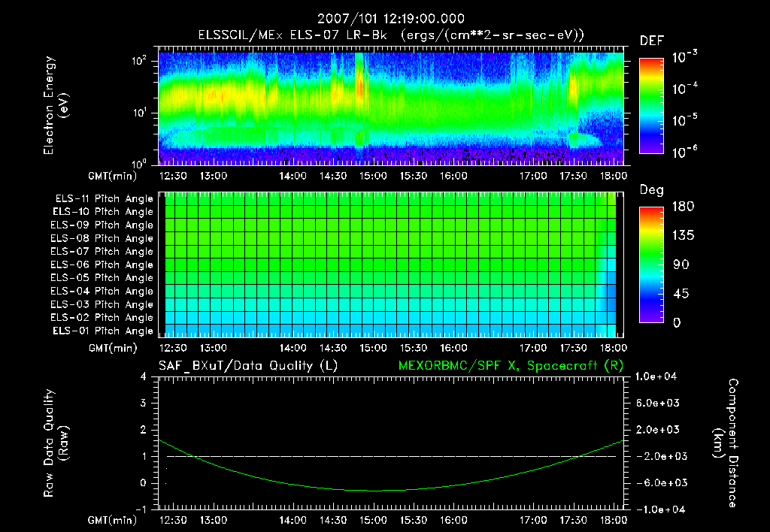Select the ELS-08 Pitch Angle label
Viewport: 770px width, 532px height.
click(x=102, y=238)
